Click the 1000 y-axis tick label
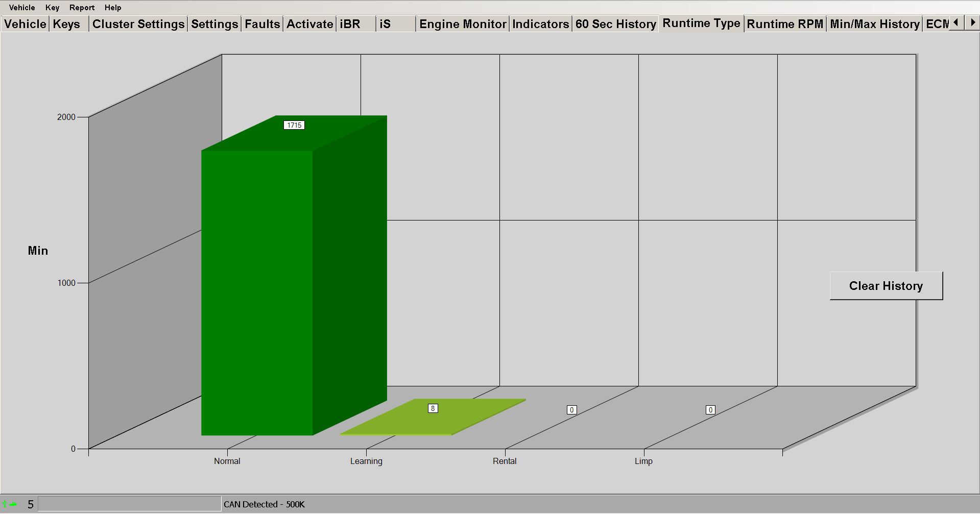This screenshot has width=980, height=514. (66, 283)
